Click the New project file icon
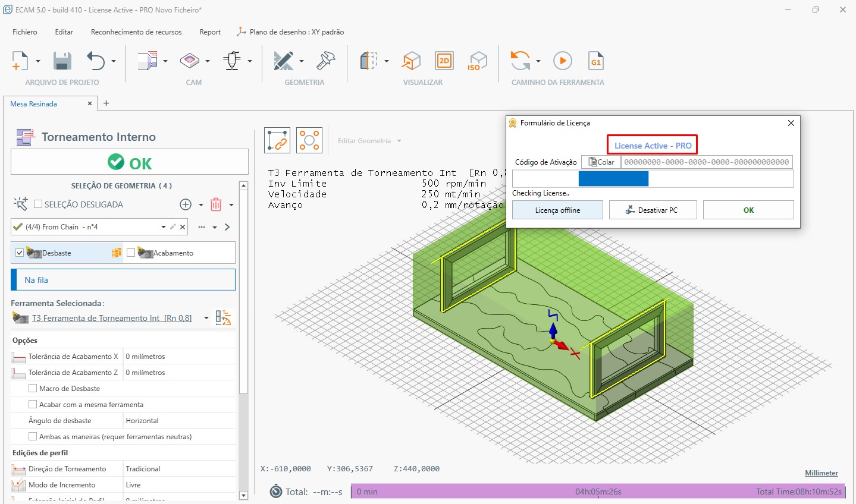The image size is (856, 504). (x=20, y=61)
